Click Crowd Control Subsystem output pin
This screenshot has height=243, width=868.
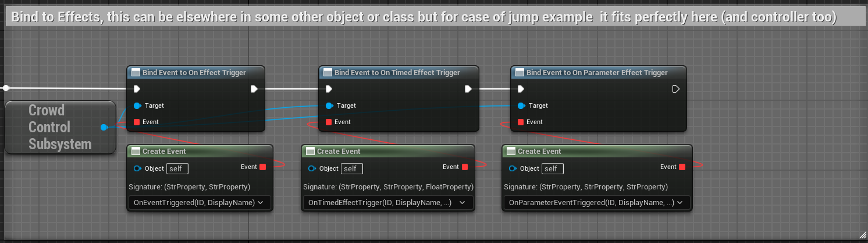(x=104, y=128)
